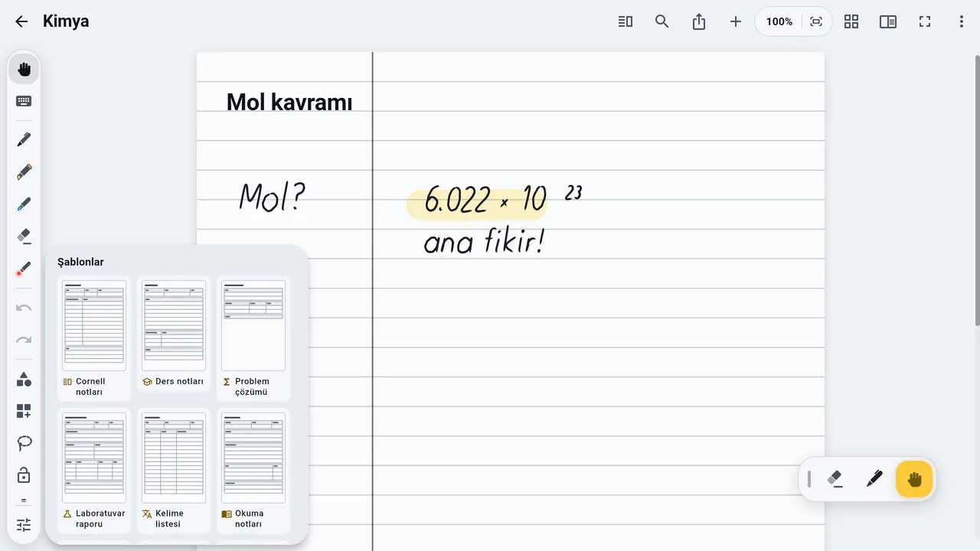The width and height of the screenshot is (980, 551).
Task: Activate the red laser pointer tool
Action: [x=24, y=269]
